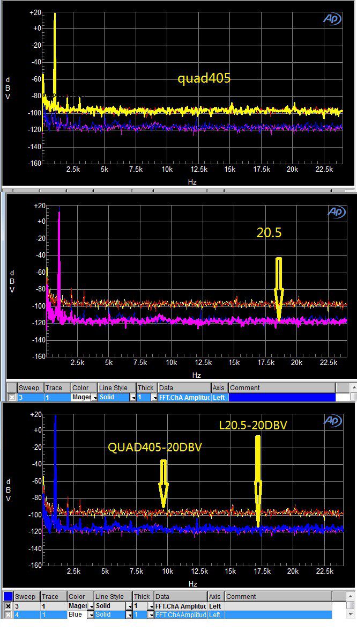Click Left axis cell for bottom sweep 3
This screenshot has height=644, width=357.
click(216, 606)
